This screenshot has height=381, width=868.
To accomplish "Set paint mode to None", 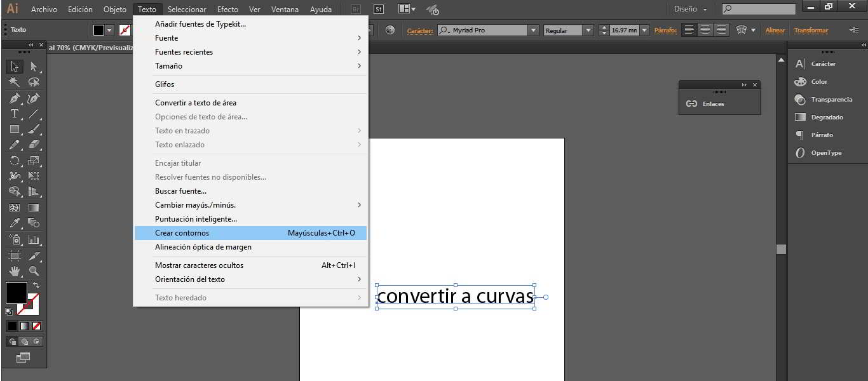I will (x=37, y=326).
